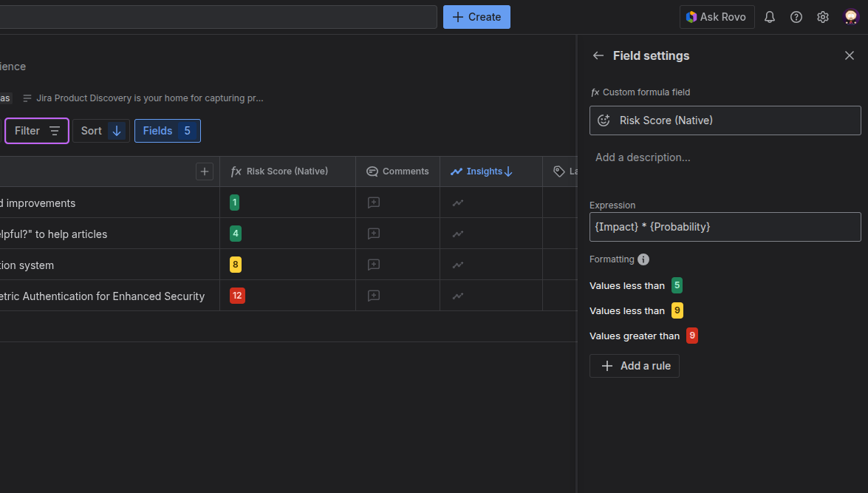The width and height of the screenshot is (868, 493).
Task: Open Jira settings via the gear icon
Action: (x=822, y=16)
